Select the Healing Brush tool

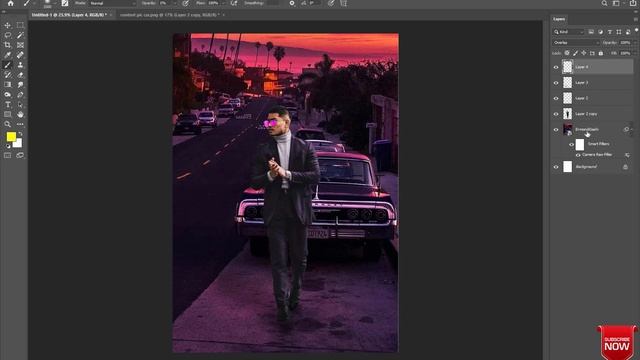click(x=20, y=55)
